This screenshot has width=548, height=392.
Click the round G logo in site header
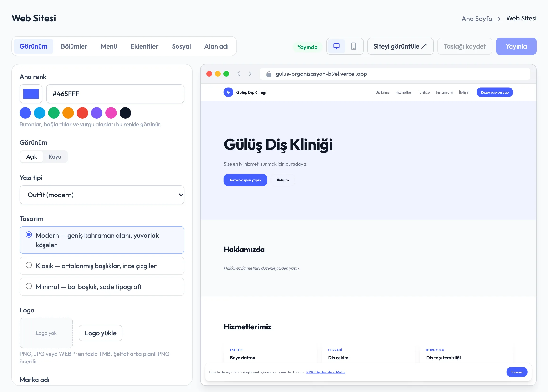(228, 92)
